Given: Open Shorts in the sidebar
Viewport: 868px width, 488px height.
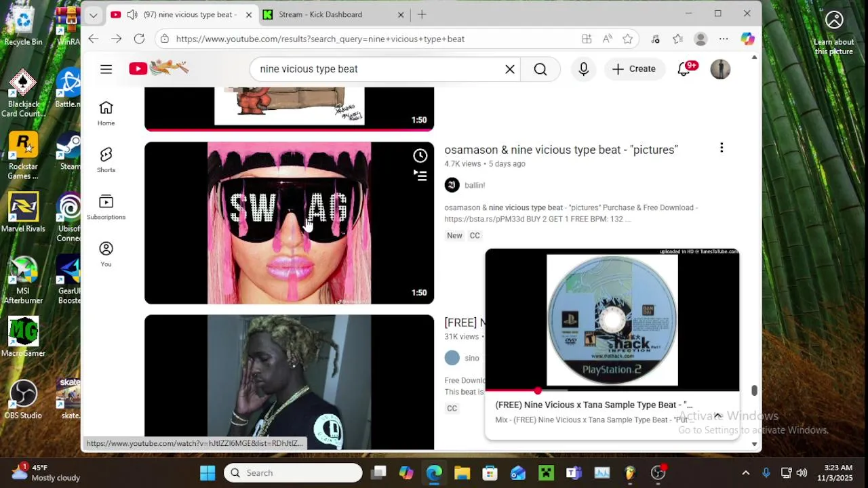Looking at the screenshot, I should (x=106, y=160).
